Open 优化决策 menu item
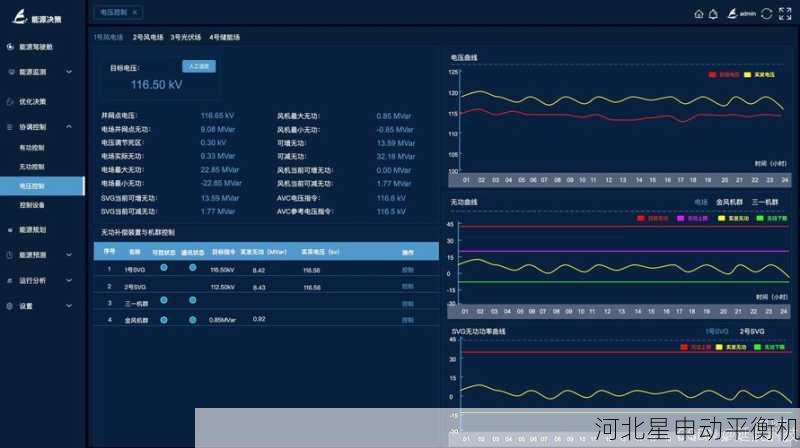Viewport: 800px width, 448px height. (x=33, y=102)
